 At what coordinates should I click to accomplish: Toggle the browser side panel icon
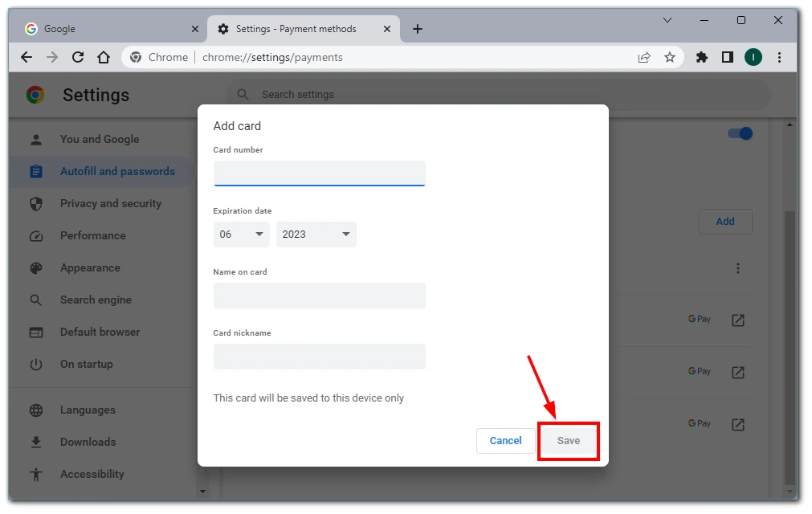pyautogui.click(x=728, y=58)
